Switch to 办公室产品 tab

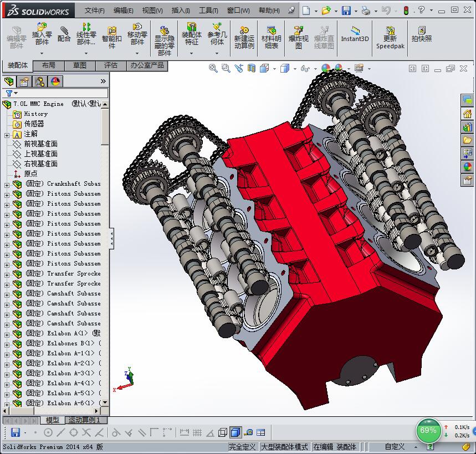tap(147, 65)
